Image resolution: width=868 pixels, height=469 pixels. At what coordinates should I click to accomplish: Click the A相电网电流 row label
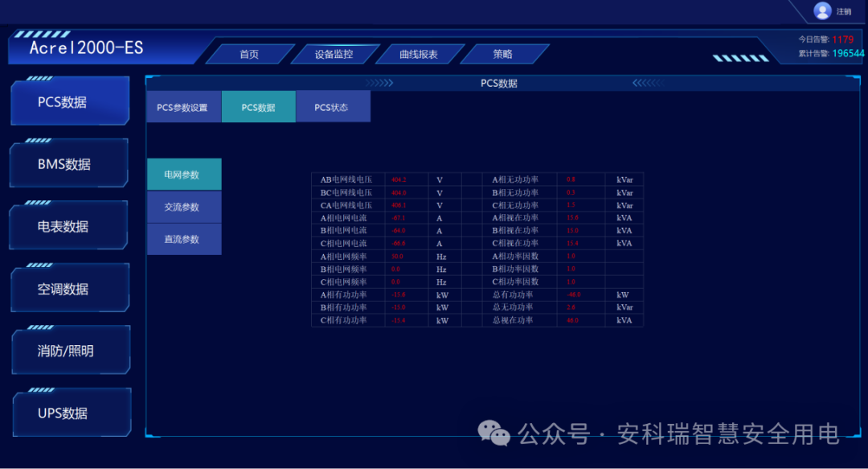343,219
